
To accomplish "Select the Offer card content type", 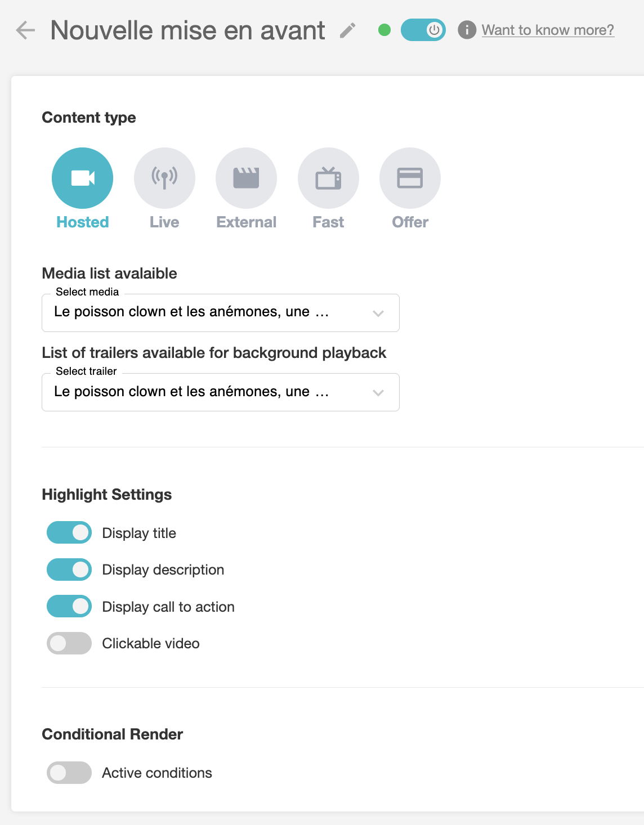I will [x=410, y=178].
